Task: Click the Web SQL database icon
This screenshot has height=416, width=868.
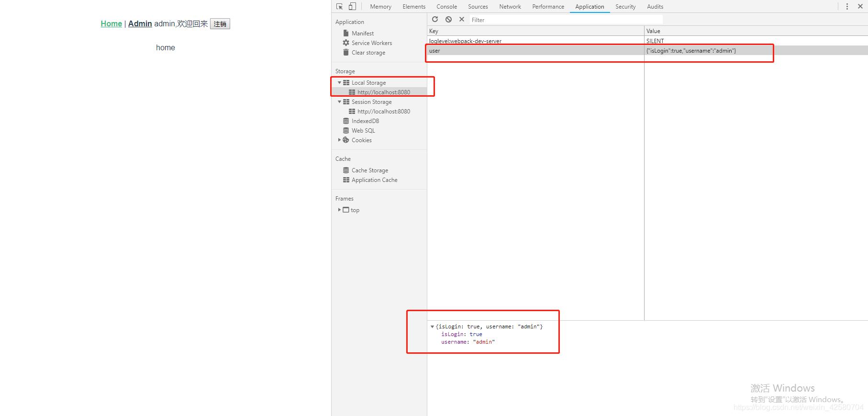Action: click(x=346, y=130)
